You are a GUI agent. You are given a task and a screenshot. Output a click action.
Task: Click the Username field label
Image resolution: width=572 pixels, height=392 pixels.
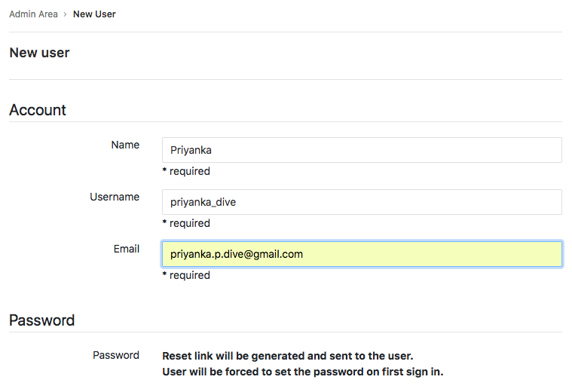pyautogui.click(x=115, y=197)
